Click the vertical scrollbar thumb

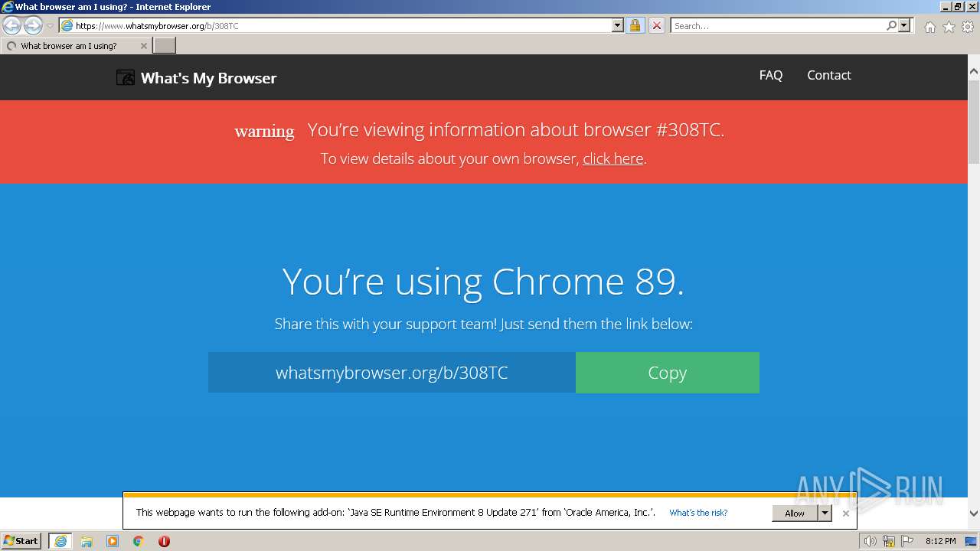(973, 120)
